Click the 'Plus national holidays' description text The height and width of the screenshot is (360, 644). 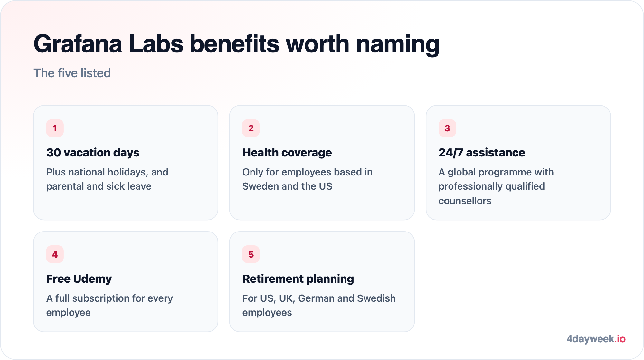(x=107, y=179)
